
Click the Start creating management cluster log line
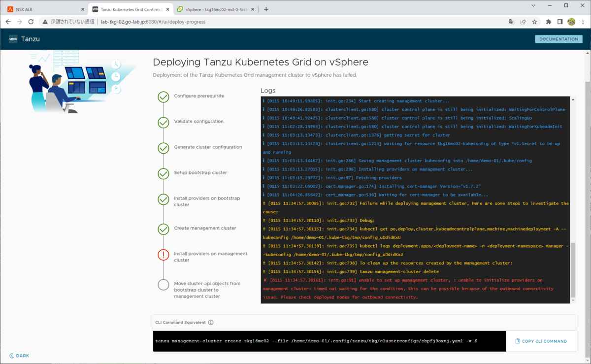(357, 101)
